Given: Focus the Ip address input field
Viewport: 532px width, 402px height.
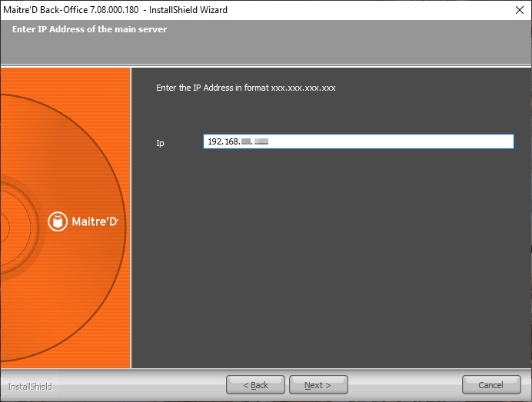Looking at the screenshot, I should 384,141.
